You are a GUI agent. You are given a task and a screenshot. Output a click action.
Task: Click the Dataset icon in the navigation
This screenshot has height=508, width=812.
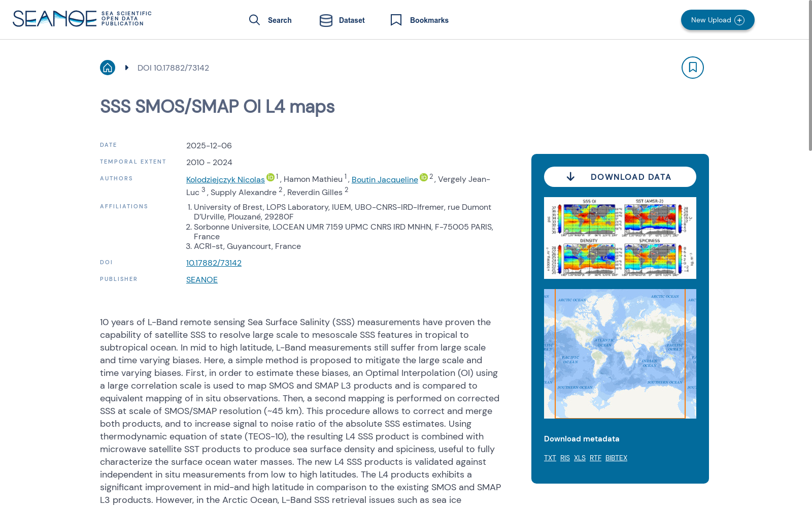click(x=325, y=20)
